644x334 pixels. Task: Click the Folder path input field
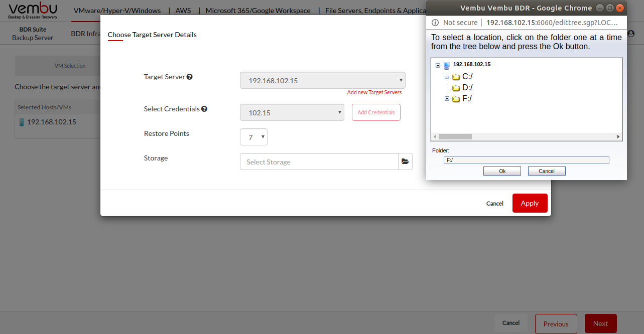(x=526, y=160)
